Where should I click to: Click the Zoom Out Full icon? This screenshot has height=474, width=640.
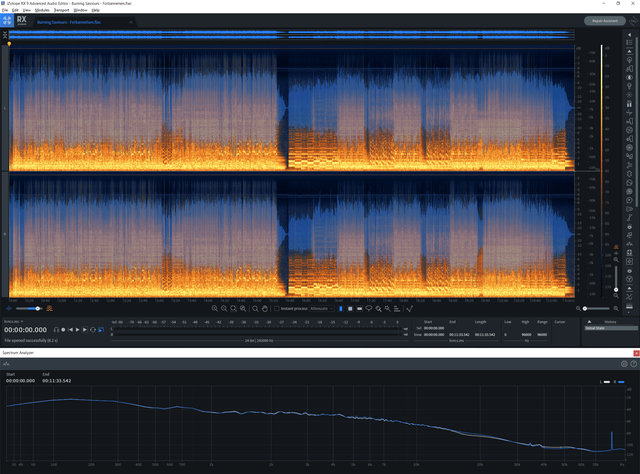pyautogui.click(x=243, y=309)
